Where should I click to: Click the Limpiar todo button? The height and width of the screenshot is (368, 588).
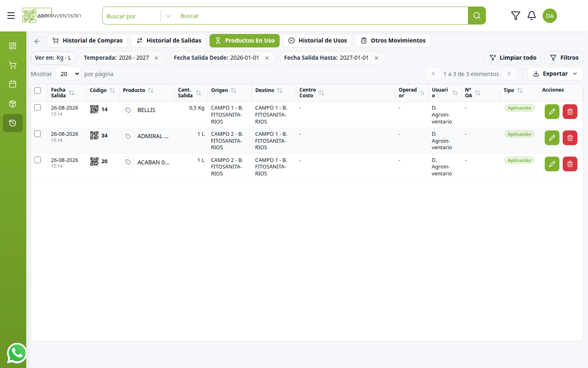pos(513,58)
